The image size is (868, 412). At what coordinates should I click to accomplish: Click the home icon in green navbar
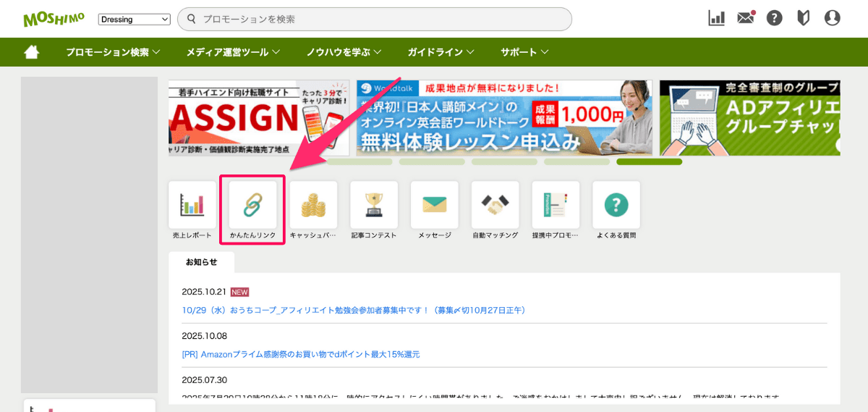point(31,52)
